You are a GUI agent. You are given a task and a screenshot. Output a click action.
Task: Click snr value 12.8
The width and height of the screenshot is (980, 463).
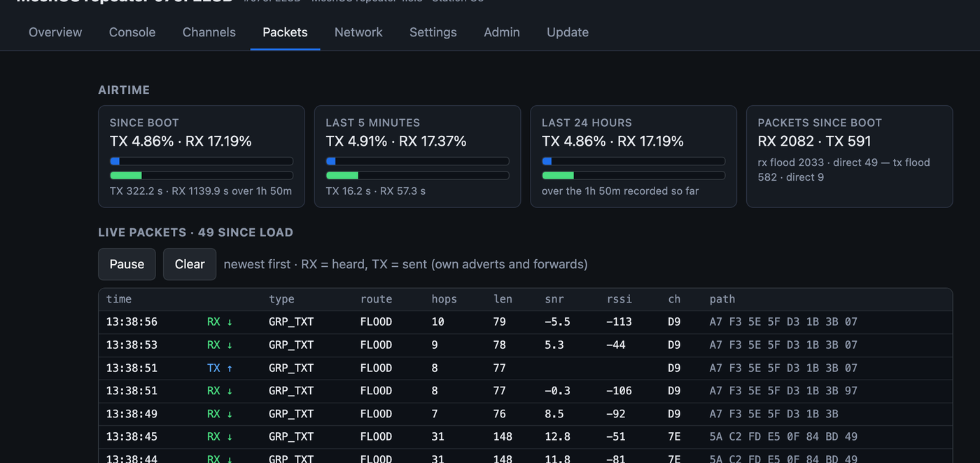557,436
